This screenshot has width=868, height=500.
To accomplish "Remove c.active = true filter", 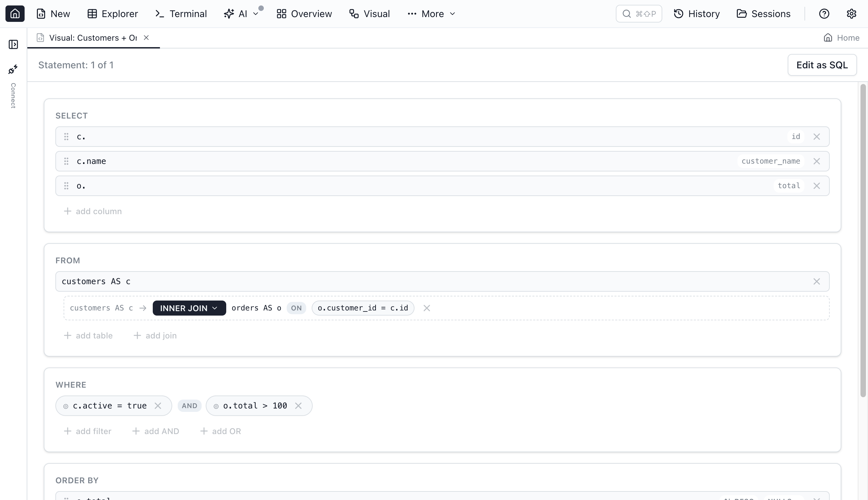I will click(x=158, y=406).
